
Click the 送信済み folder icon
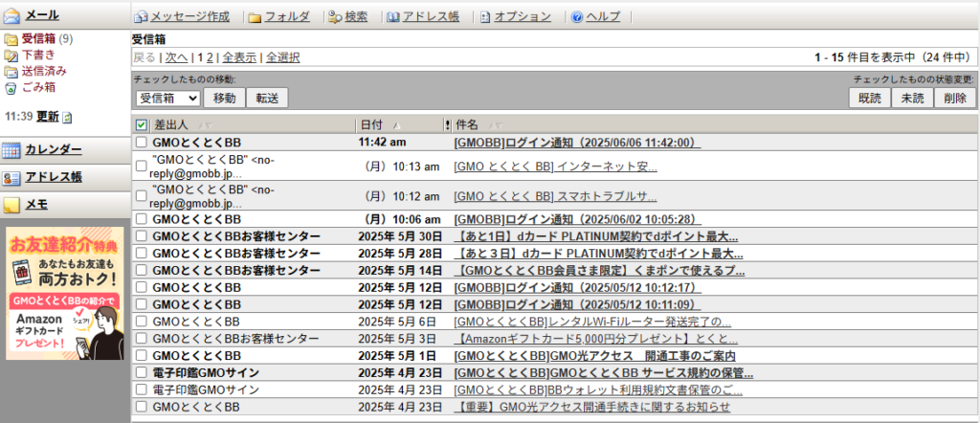pos(11,71)
